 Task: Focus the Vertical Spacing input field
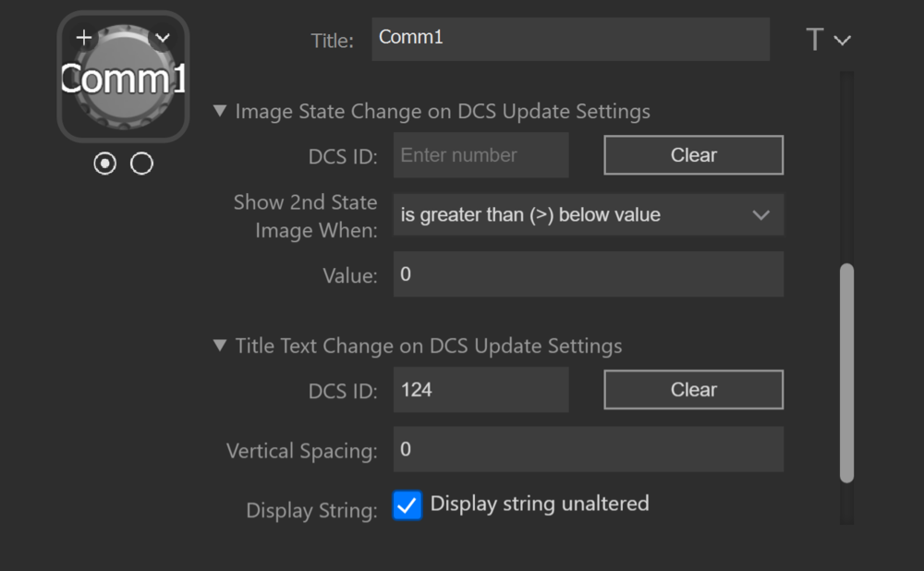[x=588, y=450]
